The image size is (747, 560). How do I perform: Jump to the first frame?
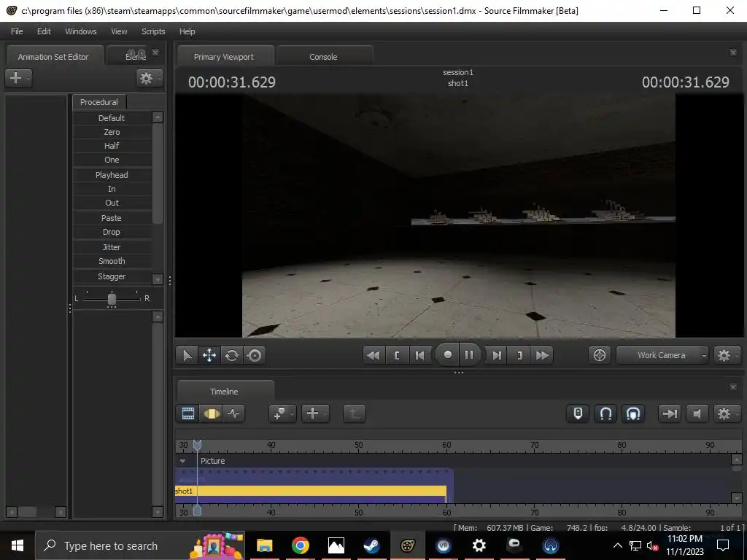coord(373,355)
